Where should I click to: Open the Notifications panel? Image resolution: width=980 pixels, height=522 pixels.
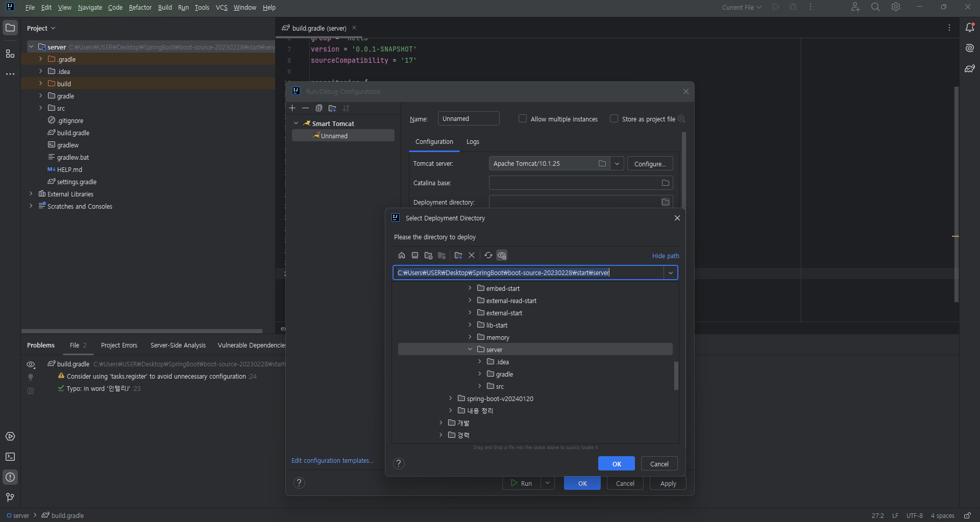(970, 28)
